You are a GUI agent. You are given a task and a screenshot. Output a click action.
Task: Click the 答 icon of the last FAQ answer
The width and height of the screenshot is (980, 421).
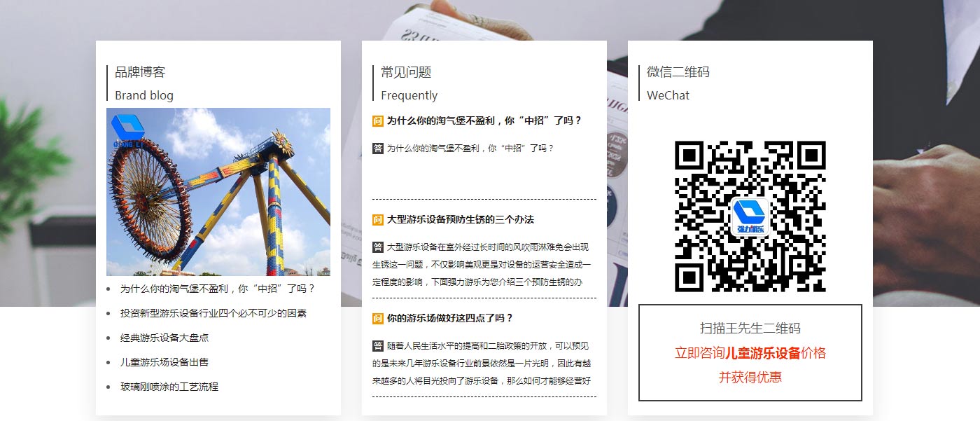click(x=377, y=345)
